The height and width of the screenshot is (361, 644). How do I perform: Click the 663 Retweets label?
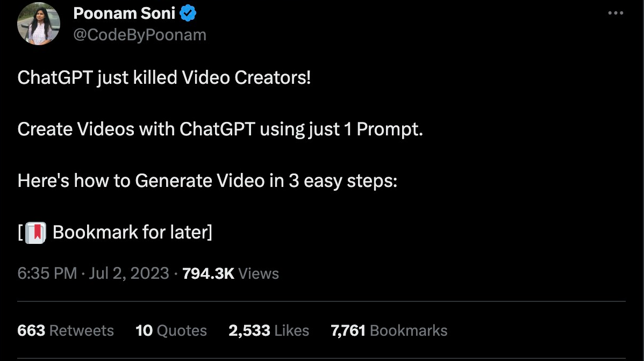(x=65, y=330)
